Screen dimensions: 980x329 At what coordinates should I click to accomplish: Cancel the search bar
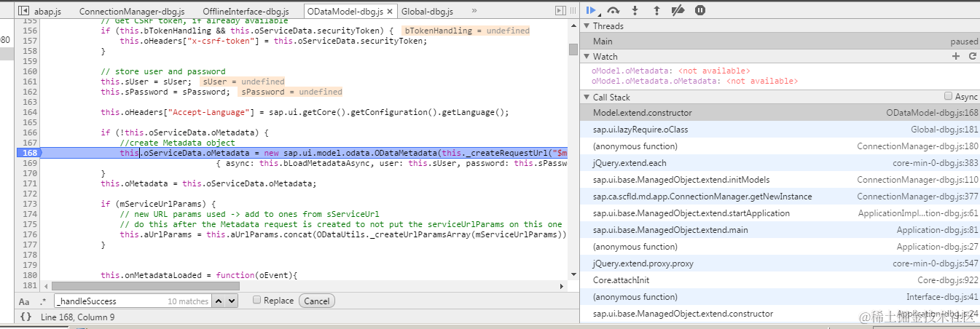(316, 301)
